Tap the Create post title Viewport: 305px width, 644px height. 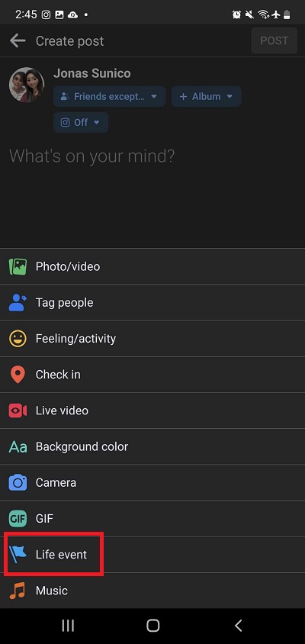[70, 41]
